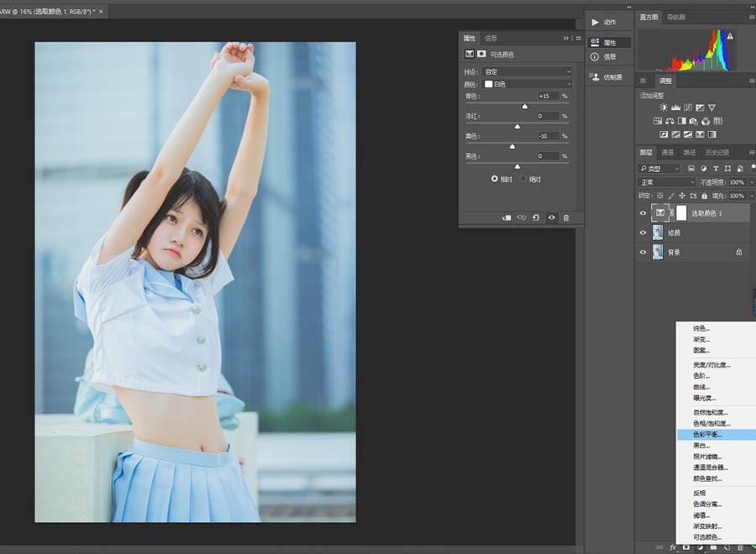The width and height of the screenshot is (756, 554).
Task: Hide the 背景 layer via eye icon
Action: [x=643, y=252]
